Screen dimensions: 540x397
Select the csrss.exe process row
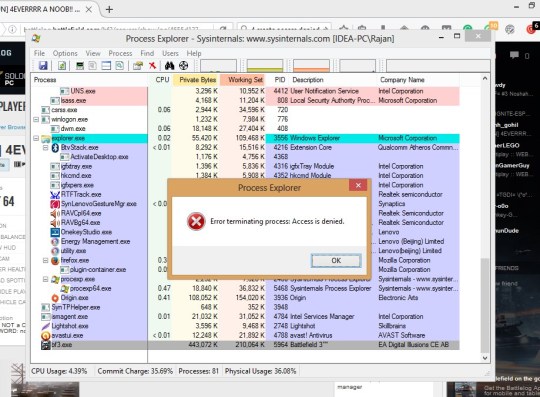(246, 110)
